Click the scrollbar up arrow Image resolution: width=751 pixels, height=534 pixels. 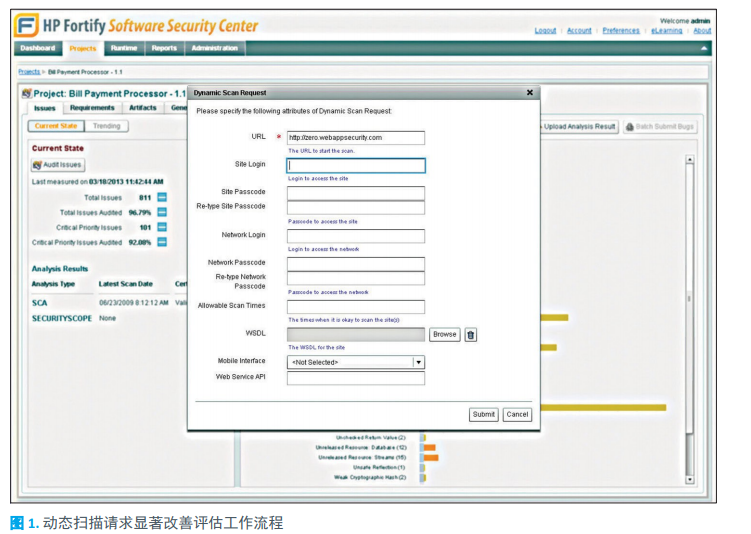click(690, 159)
